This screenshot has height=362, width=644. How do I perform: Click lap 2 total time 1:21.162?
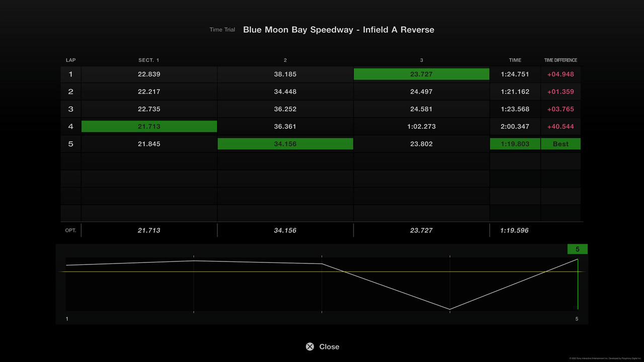tap(515, 92)
